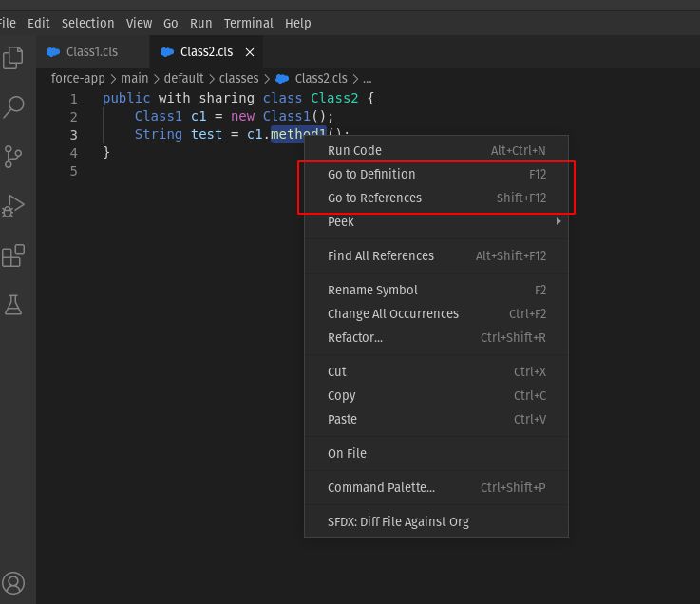The width and height of the screenshot is (700, 604).
Task: Click the cloud icon in the breadcrumb path
Action: pos(282,79)
